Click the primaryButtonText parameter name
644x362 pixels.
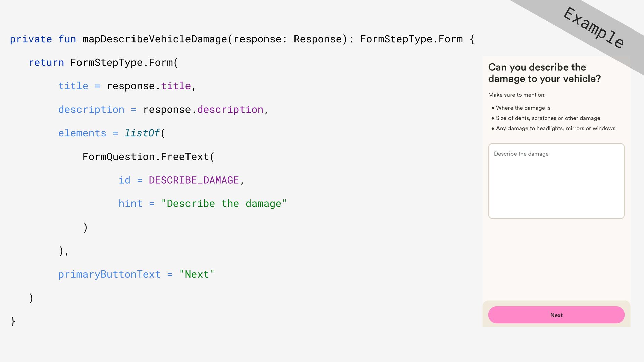pyautogui.click(x=109, y=275)
